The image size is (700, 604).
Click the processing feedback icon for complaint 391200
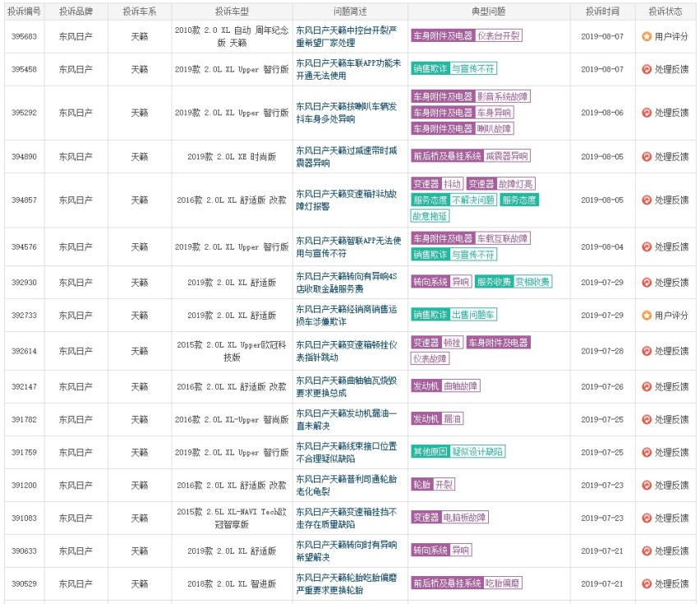pos(647,485)
